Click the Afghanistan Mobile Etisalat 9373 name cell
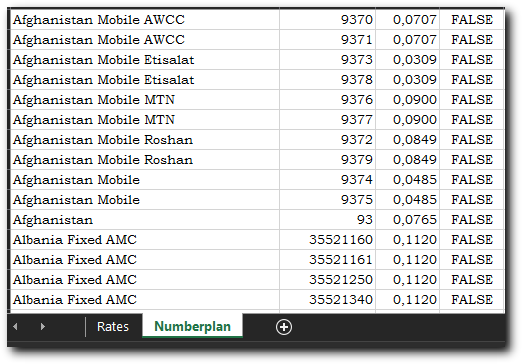This screenshot has height=364, width=522. pos(145,60)
